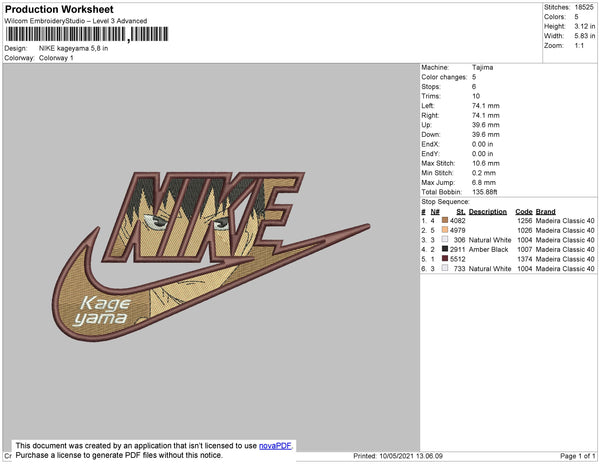The width and height of the screenshot is (600, 464).
Task: Click Zoom value 1:1
Action: click(x=579, y=46)
